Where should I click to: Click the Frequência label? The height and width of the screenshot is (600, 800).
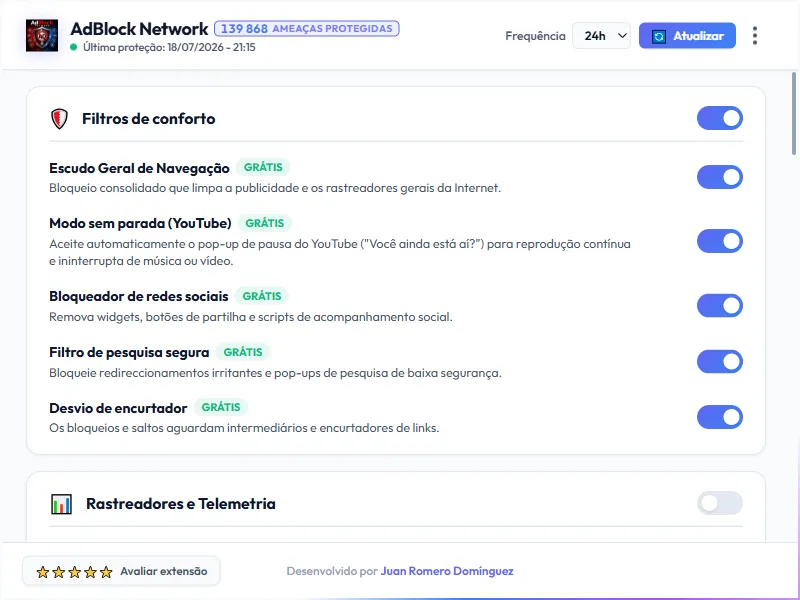(535, 36)
